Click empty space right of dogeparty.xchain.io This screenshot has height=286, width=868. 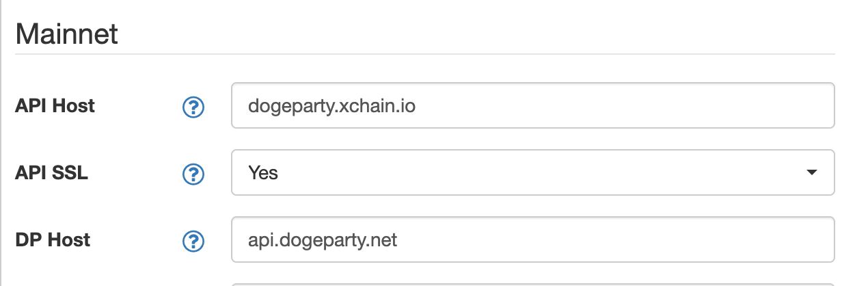[x=622, y=105]
